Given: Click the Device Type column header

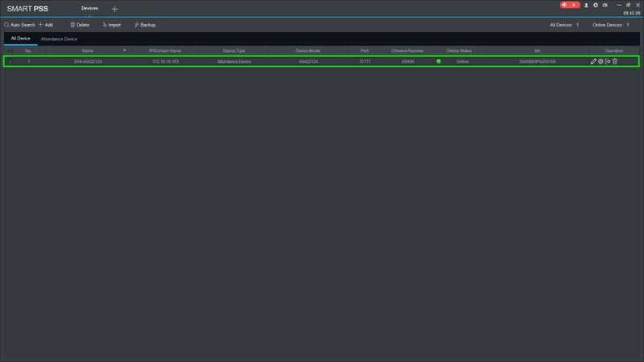Looking at the screenshot, I should 233,51.
